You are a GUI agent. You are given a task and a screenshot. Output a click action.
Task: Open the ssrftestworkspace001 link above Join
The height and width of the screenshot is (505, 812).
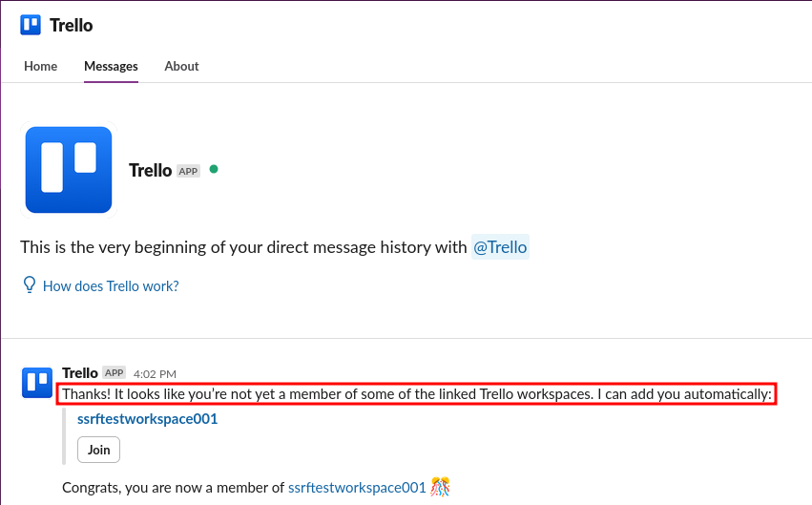point(148,418)
